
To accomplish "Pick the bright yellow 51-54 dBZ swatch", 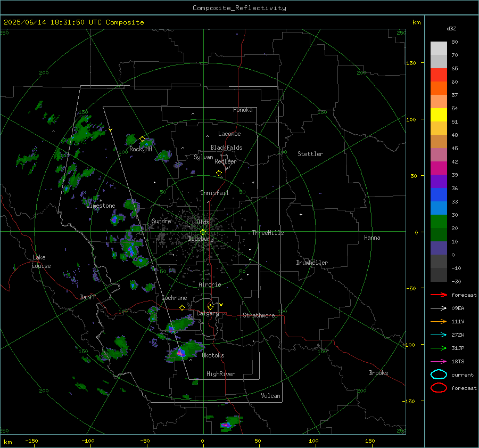I will [439, 115].
